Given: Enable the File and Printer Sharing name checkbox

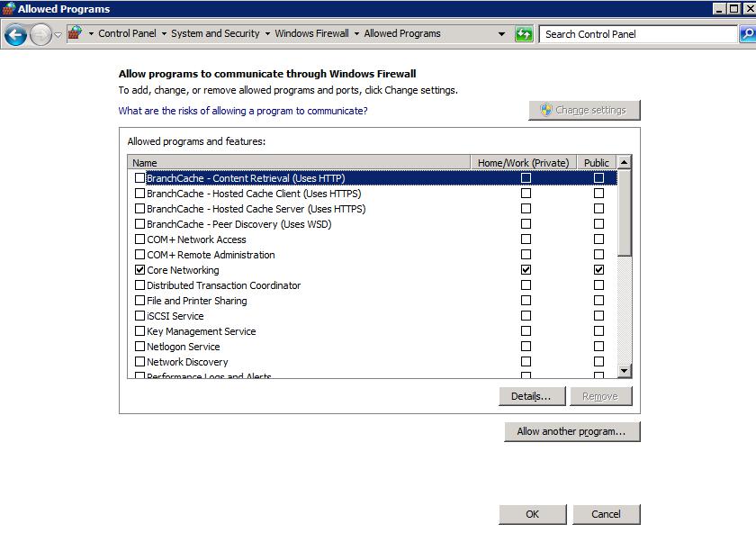Looking at the screenshot, I should (x=139, y=301).
